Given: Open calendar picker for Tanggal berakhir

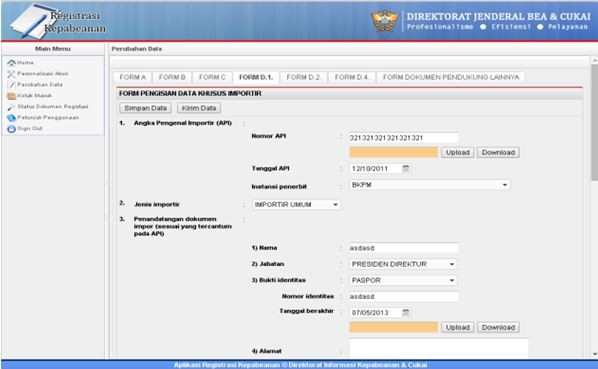Looking at the screenshot, I should 406,312.
